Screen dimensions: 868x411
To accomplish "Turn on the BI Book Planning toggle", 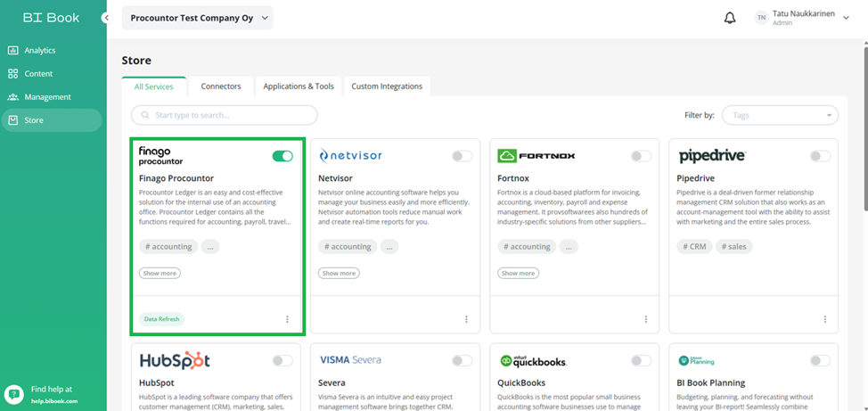I will 821,360.
